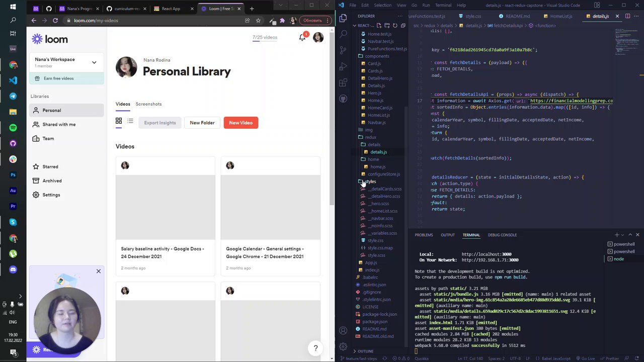644x362 pixels.
Task: Create a new file in VS Code Explorer
Action: coord(379,26)
